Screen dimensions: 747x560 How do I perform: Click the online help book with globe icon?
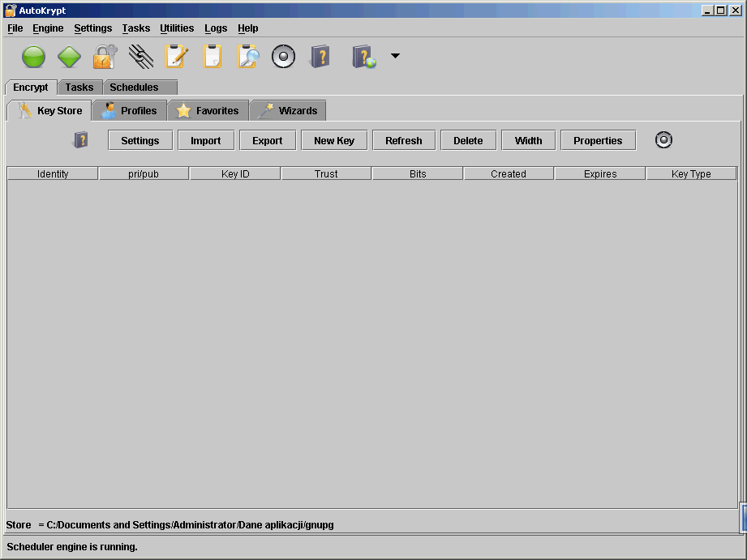pos(364,57)
